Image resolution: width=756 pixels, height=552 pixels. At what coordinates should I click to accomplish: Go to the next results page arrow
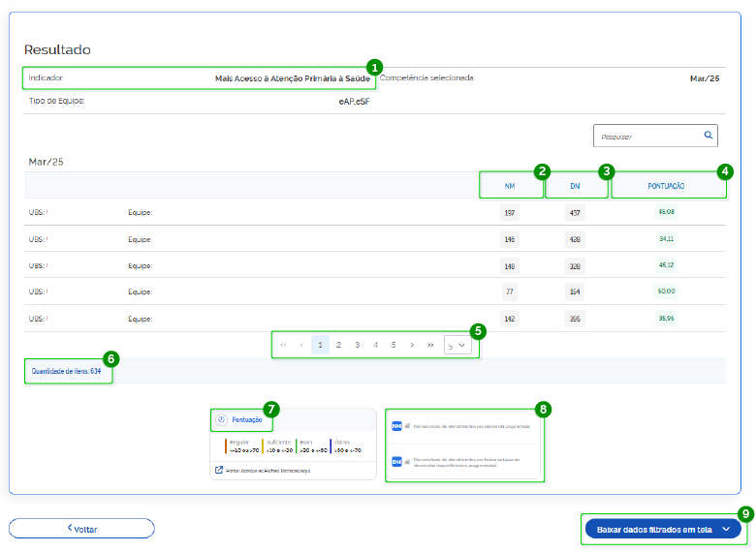pos(412,345)
